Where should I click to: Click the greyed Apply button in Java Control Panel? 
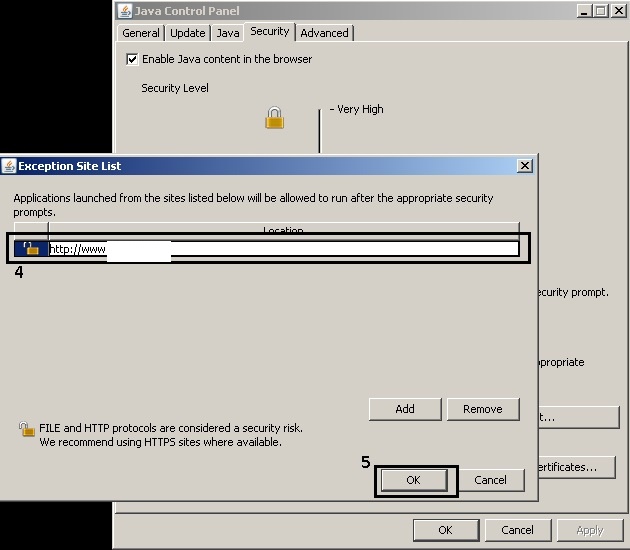(590, 530)
